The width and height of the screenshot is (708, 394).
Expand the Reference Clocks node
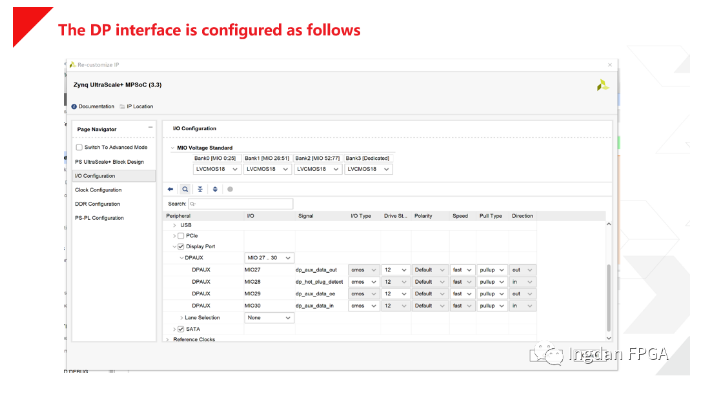(168, 339)
